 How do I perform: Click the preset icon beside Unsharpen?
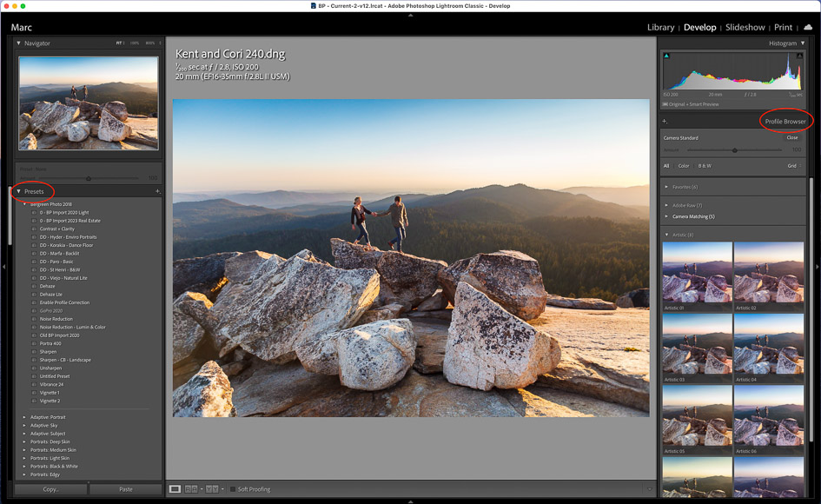[34, 368]
